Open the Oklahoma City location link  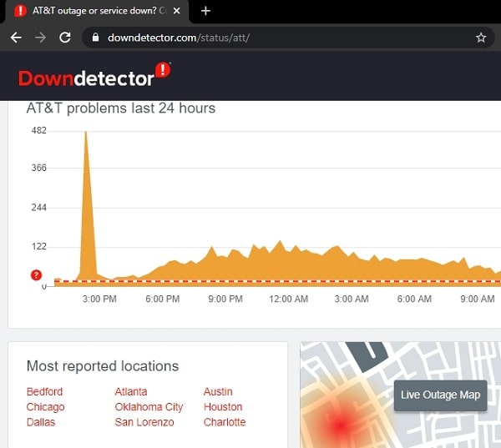[x=149, y=407]
